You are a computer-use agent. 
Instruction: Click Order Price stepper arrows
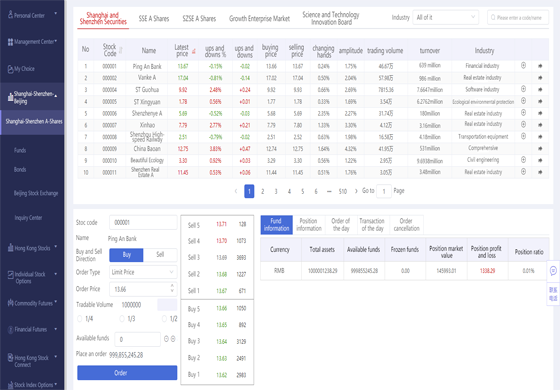tap(172, 288)
